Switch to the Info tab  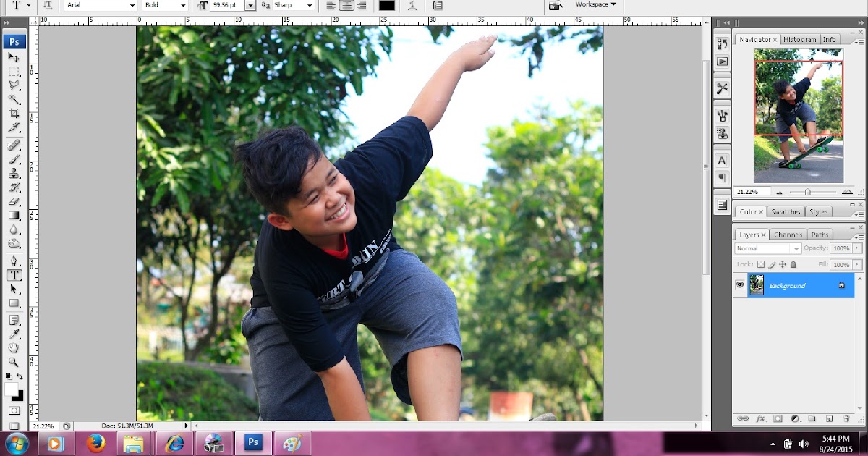point(829,39)
